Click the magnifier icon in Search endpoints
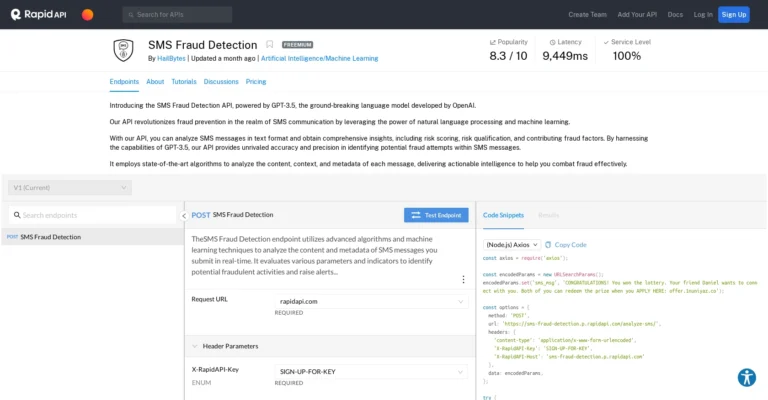This screenshot has height=400, width=768. coord(15,215)
